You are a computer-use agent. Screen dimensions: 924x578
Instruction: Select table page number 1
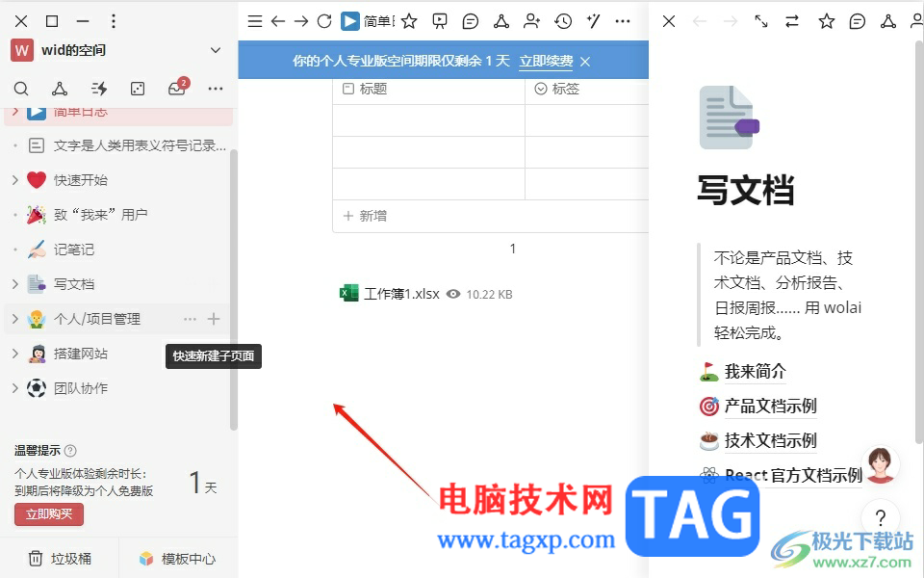coord(513,249)
